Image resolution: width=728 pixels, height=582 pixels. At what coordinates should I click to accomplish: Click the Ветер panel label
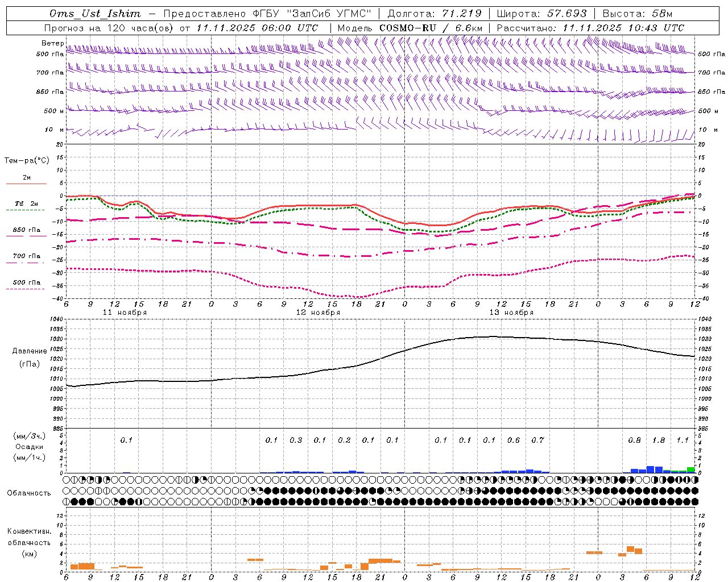(x=52, y=43)
